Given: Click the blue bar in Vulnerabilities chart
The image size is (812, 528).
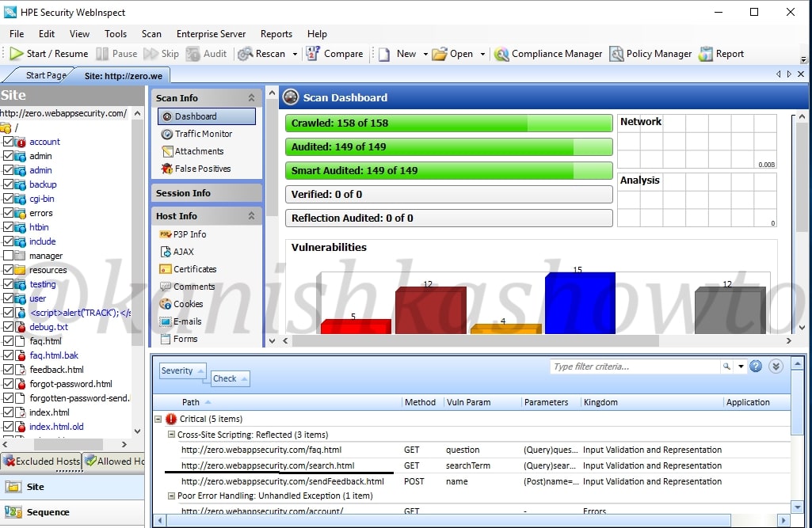Looking at the screenshot, I should 580,303.
